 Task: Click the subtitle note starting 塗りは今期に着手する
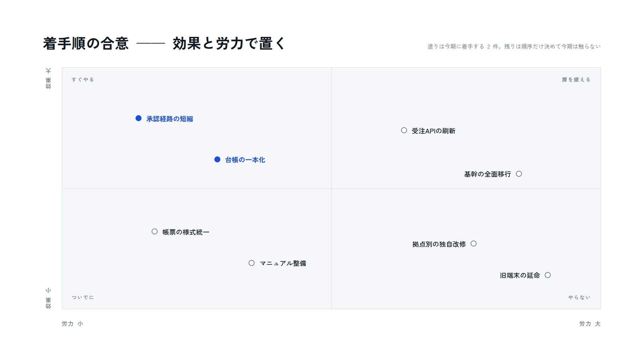tap(514, 47)
